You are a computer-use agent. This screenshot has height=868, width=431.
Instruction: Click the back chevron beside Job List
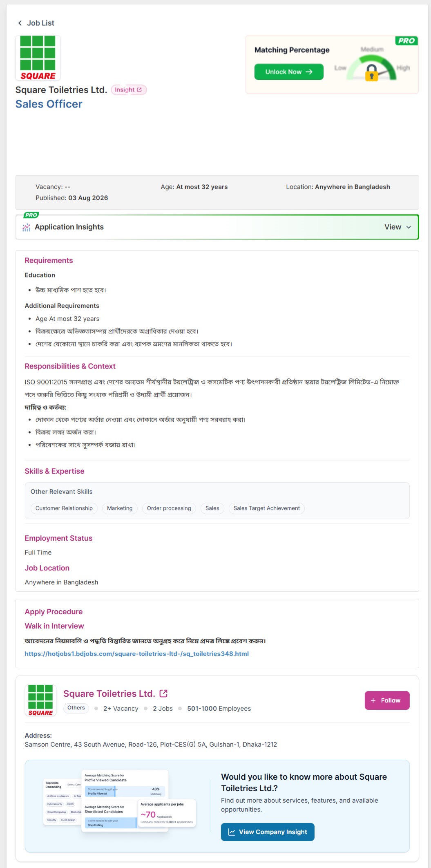pos(20,23)
